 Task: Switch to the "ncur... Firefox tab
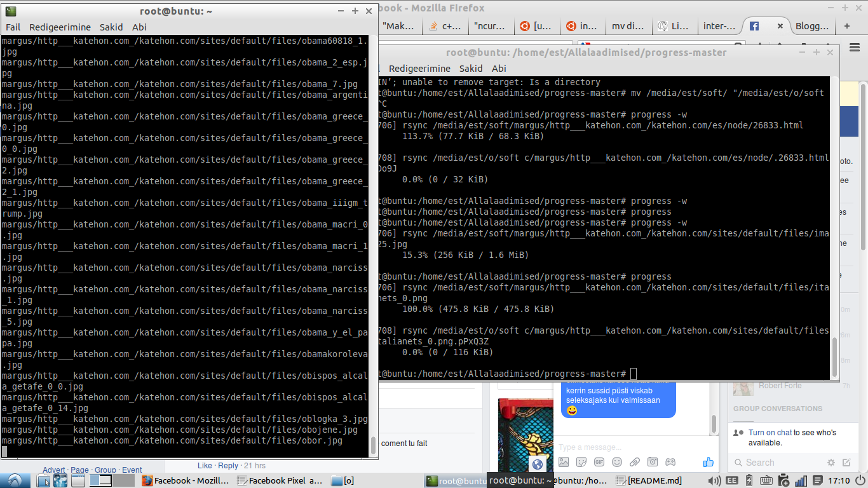click(490, 26)
